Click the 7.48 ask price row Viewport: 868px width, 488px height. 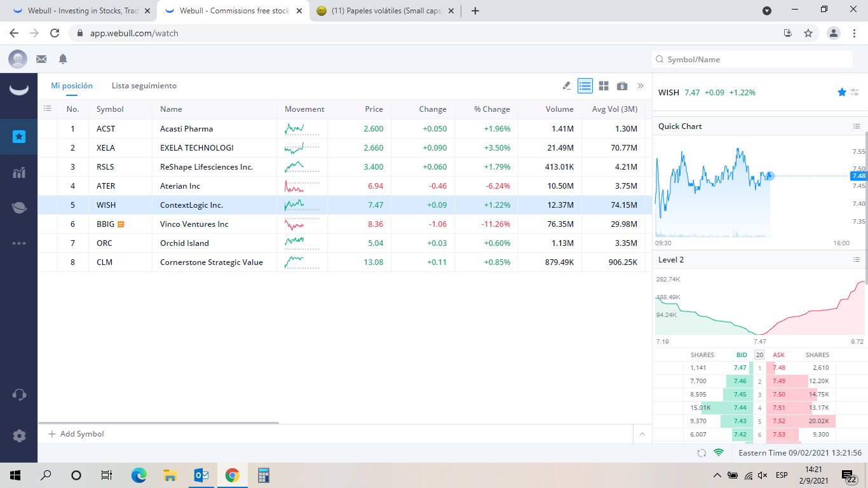(x=801, y=368)
